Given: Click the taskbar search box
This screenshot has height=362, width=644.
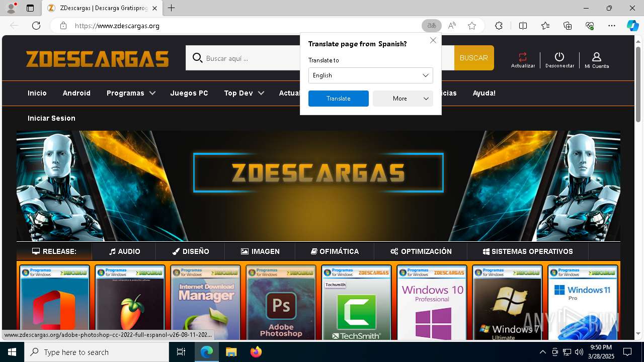Looking at the screenshot, I should tap(97, 352).
